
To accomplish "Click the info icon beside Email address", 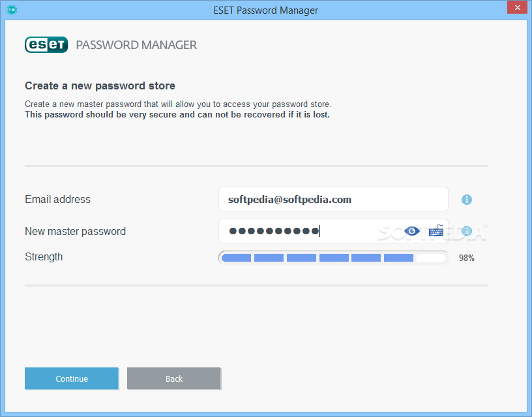I will pyautogui.click(x=467, y=200).
